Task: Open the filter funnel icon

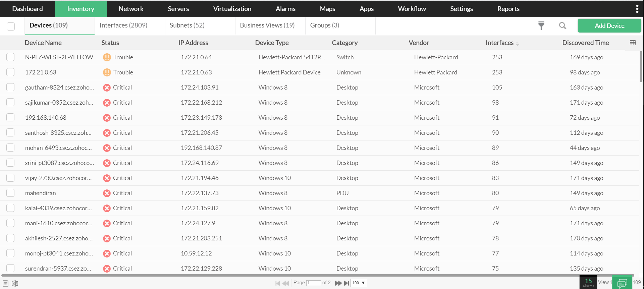Action: [541, 25]
